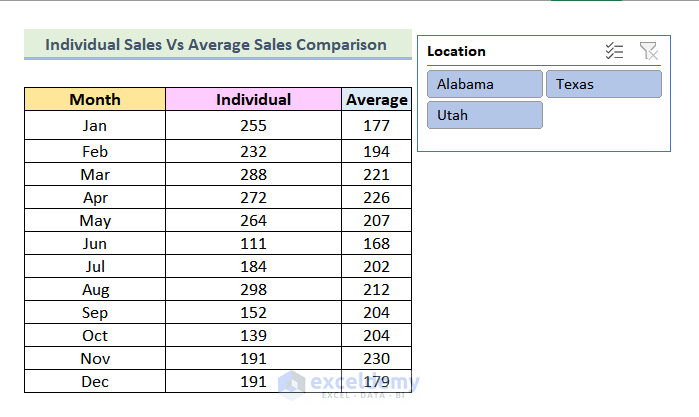
Task: Select the Aug month cell
Action: click(x=95, y=290)
